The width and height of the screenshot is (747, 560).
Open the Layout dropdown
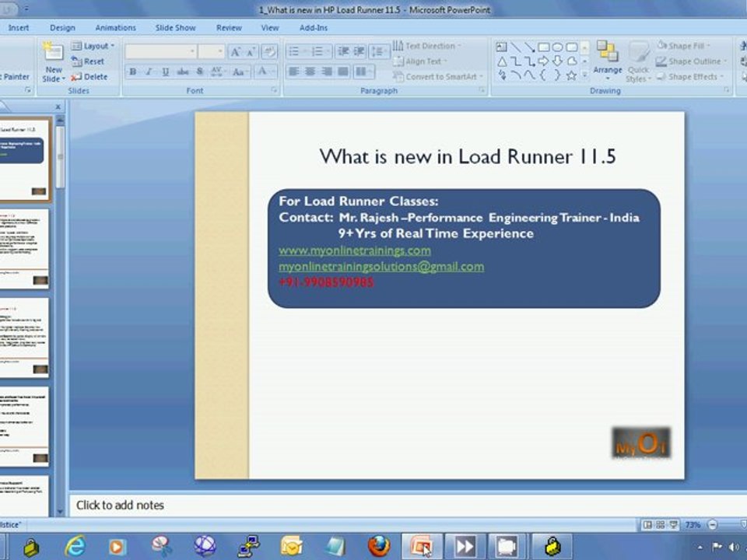(x=93, y=46)
